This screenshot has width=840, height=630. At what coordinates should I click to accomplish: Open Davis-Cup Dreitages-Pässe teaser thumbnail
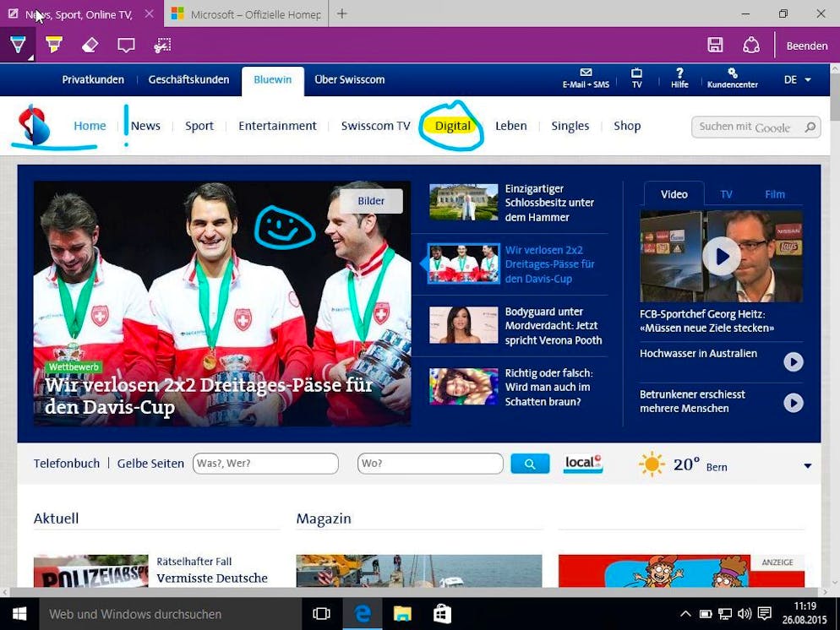coord(464,263)
